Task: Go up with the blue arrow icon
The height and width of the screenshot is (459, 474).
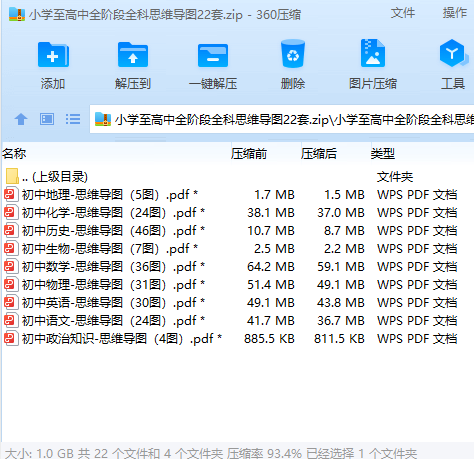Action: (x=21, y=119)
